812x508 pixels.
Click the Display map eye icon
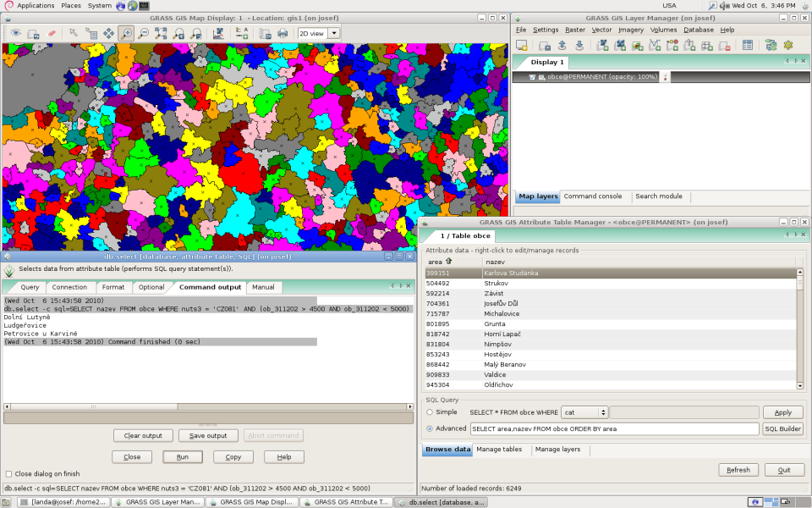click(x=16, y=34)
